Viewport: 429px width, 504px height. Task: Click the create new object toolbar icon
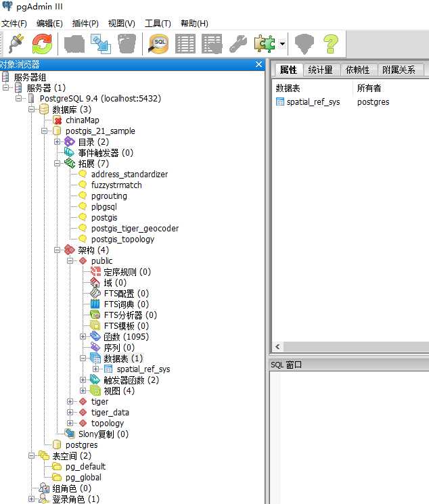pos(101,44)
